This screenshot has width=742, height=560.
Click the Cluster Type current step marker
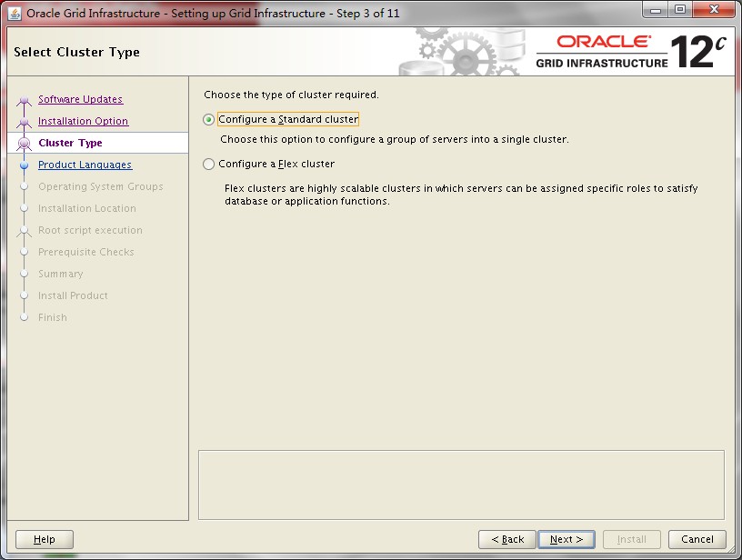[x=25, y=144]
